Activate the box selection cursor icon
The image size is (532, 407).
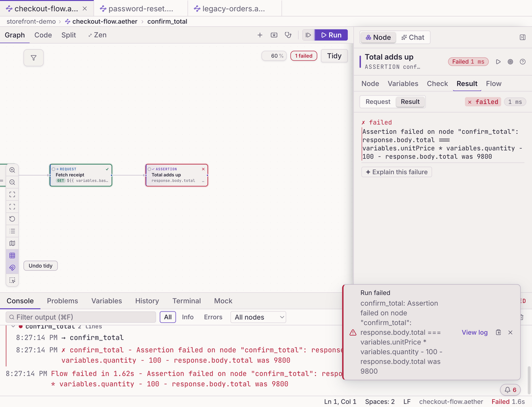(x=12, y=280)
